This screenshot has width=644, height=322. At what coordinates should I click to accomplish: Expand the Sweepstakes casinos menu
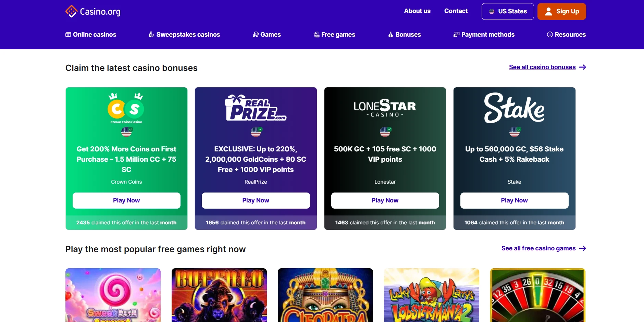[x=184, y=35]
